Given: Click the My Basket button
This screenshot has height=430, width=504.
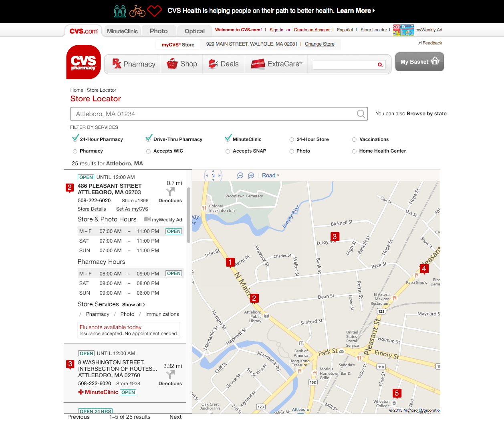Looking at the screenshot, I should (419, 62).
